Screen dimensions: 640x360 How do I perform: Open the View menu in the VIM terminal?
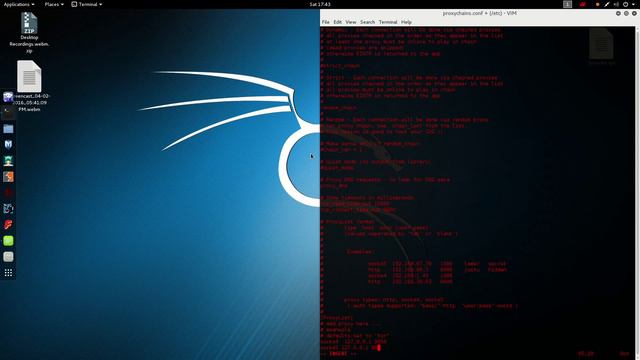tap(351, 22)
